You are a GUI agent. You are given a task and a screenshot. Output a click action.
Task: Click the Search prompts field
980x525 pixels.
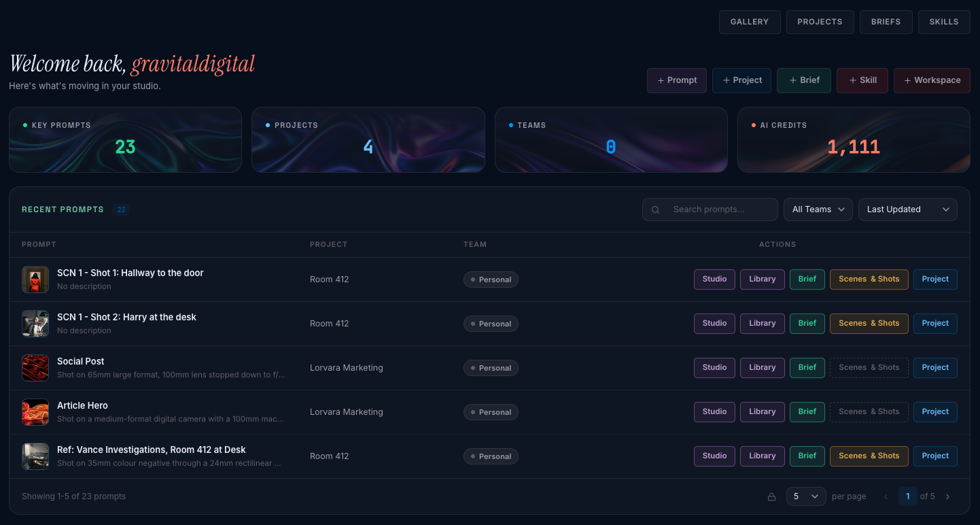(x=710, y=209)
